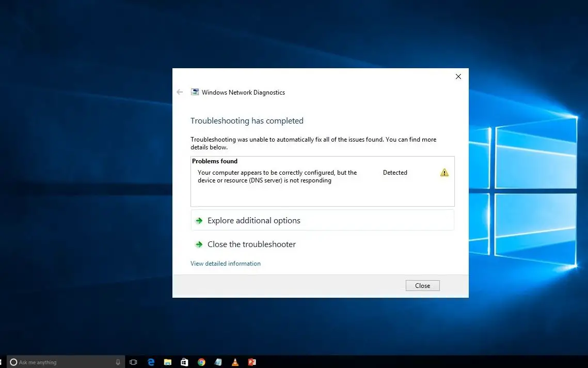Screen dimensions: 588x368
Task: Open Task View from the taskbar
Action: pyautogui.click(x=133, y=362)
